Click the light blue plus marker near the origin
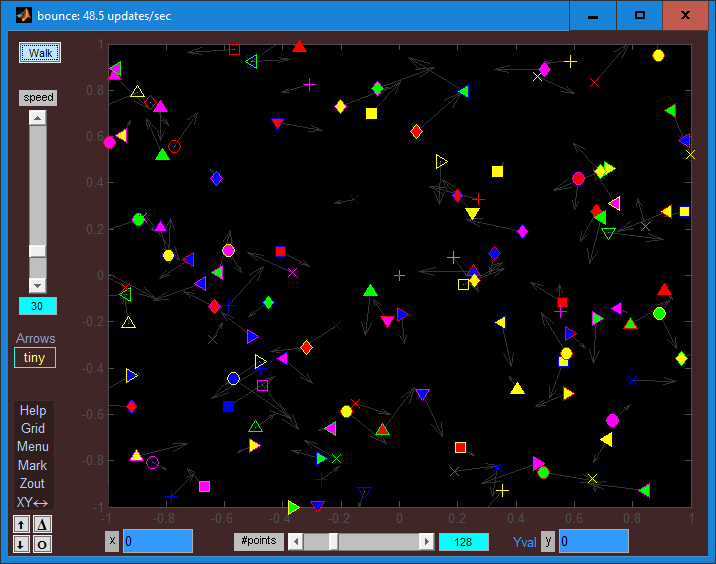The image size is (716, 564). click(x=400, y=275)
